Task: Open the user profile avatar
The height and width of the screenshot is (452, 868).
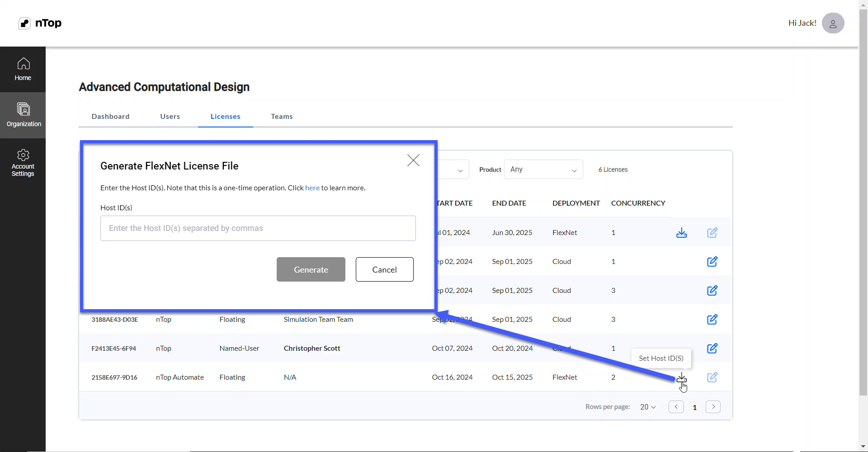Action: pos(833,23)
